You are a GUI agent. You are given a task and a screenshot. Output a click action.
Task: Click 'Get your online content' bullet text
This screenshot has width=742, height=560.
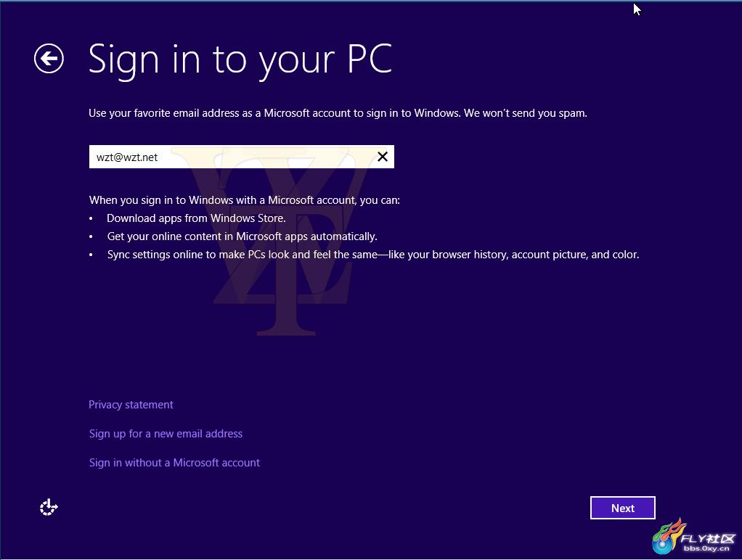pos(242,236)
